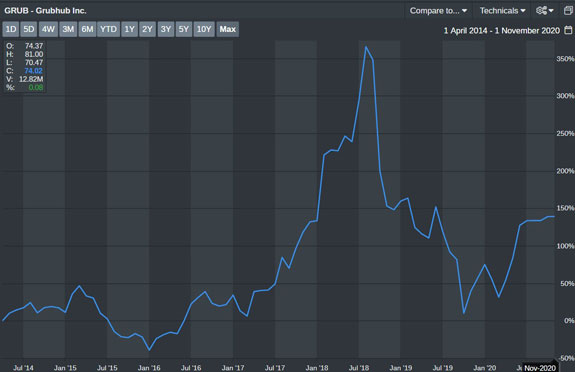Click the Jul '14 axis label
This screenshot has height=372, width=575.
[x=23, y=368]
